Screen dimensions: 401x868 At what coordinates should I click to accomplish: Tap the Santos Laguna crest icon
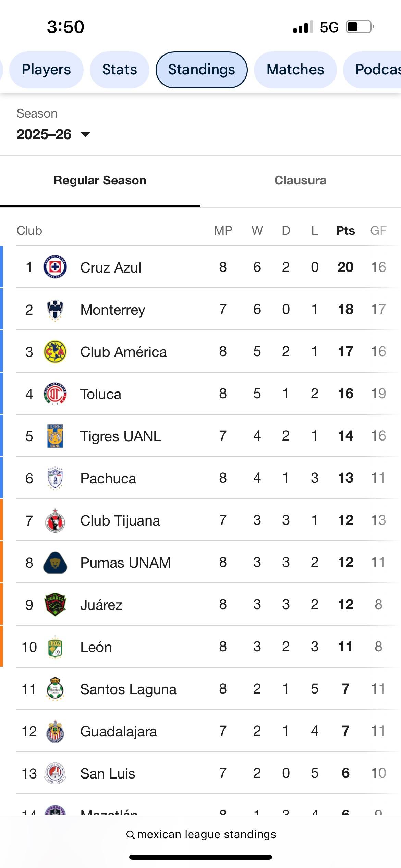coord(55,689)
